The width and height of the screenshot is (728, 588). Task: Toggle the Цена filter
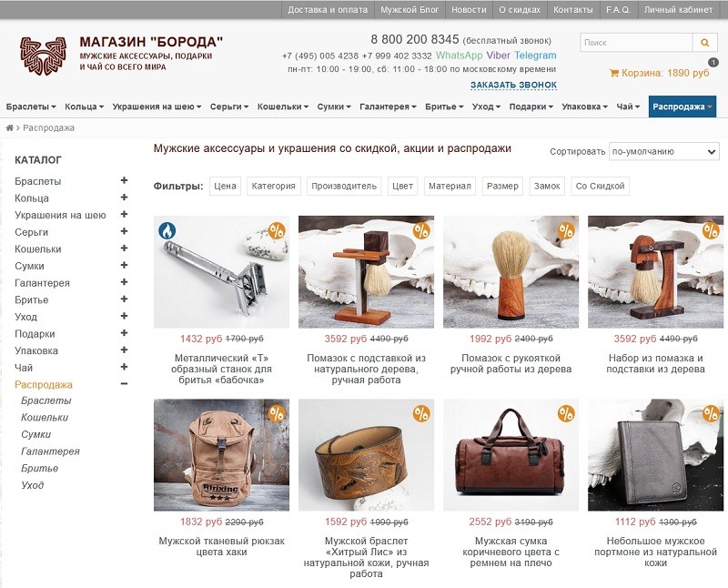(x=225, y=187)
